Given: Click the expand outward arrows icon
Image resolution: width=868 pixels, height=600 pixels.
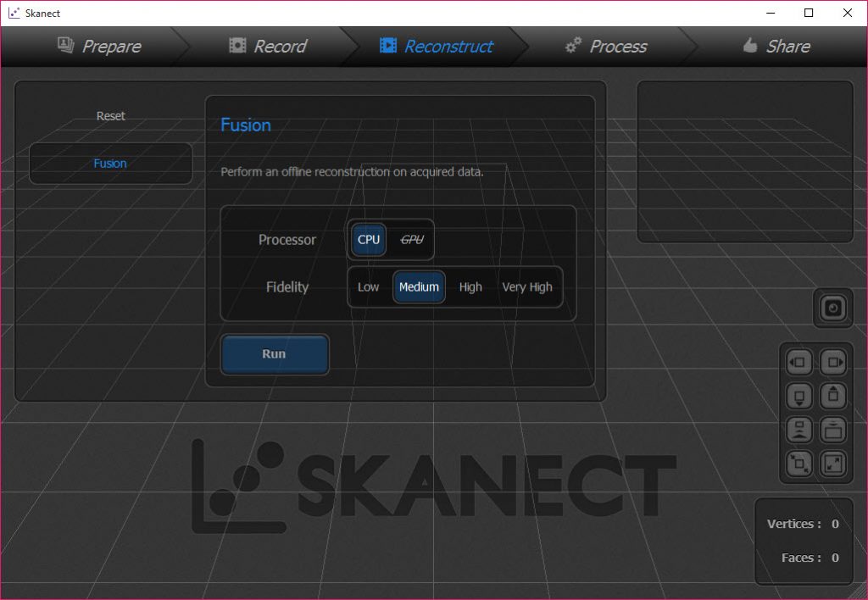Looking at the screenshot, I should [832, 464].
